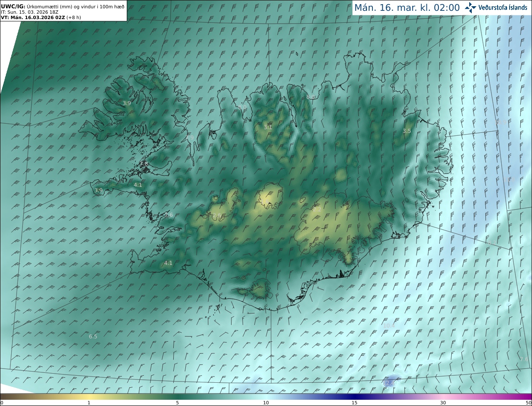Pick the dark navy colorbar segment above 15
532x406 pixels.
coord(355,397)
